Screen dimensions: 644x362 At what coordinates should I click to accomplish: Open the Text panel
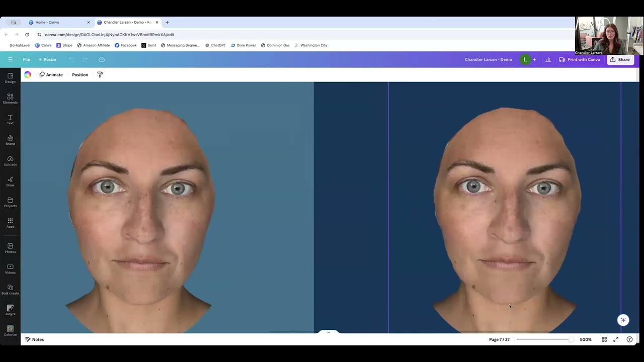tap(10, 119)
